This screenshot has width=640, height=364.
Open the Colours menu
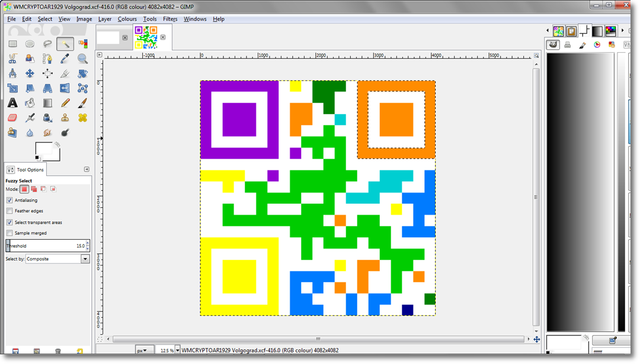coord(127,19)
